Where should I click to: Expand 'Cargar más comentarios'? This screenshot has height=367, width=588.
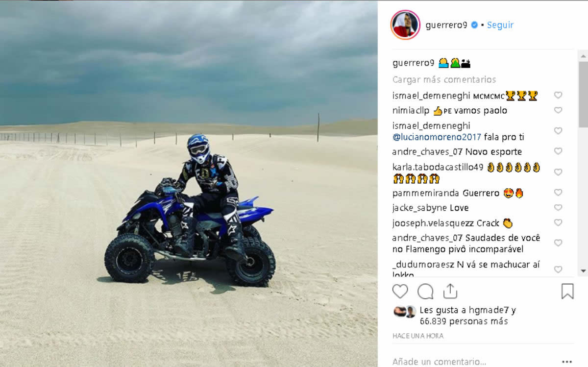[x=444, y=79]
